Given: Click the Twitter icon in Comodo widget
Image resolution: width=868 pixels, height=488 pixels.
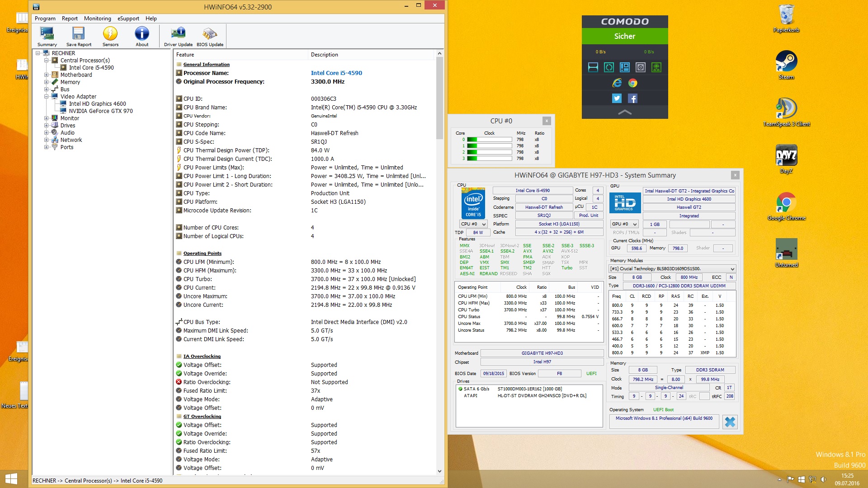Looking at the screenshot, I should pyautogui.click(x=617, y=98).
